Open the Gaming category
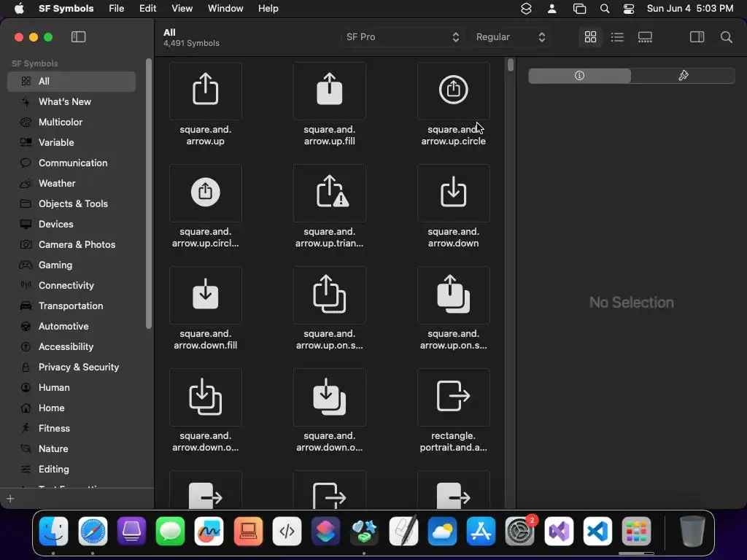The image size is (747, 560). [x=71, y=265]
